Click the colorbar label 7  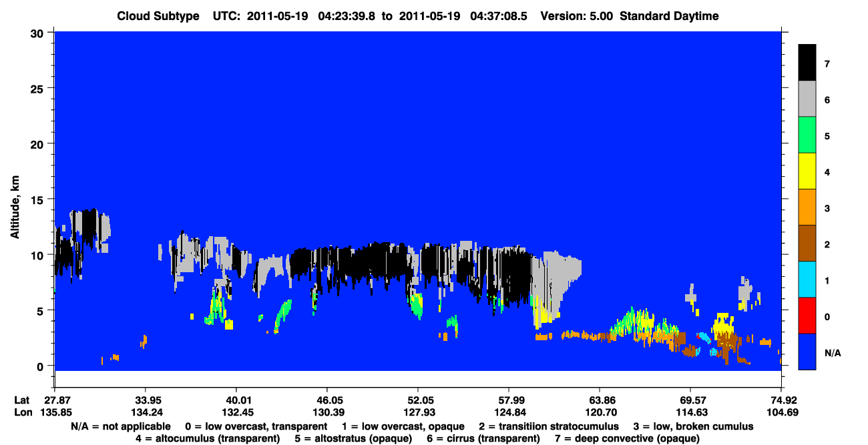pos(827,63)
